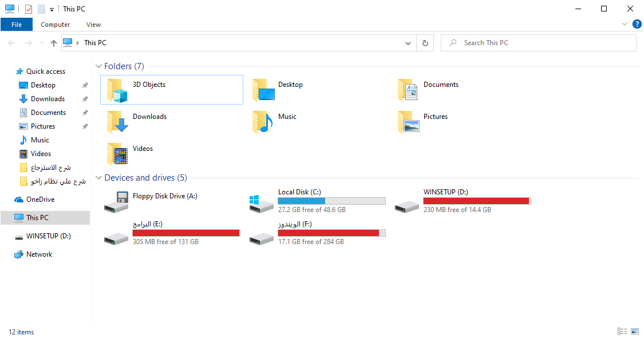This screenshot has width=644, height=339.
Task: Select the البرامج (E:) drive icon
Action: pyautogui.click(x=116, y=238)
